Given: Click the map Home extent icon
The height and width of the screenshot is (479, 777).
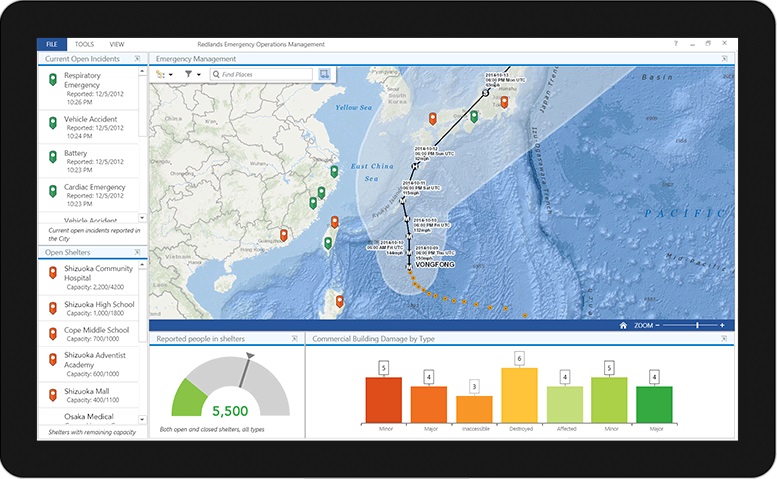Looking at the screenshot, I should [623, 325].
